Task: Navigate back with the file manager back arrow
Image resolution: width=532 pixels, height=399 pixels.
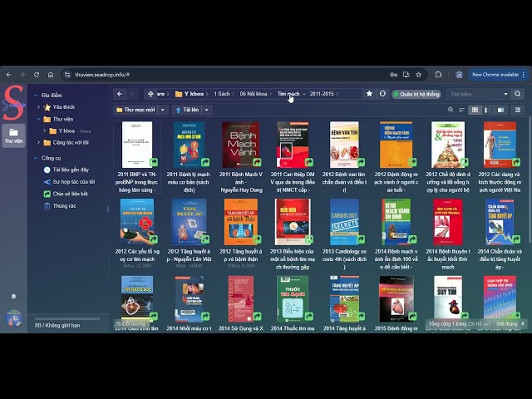Action: point(120,94)
